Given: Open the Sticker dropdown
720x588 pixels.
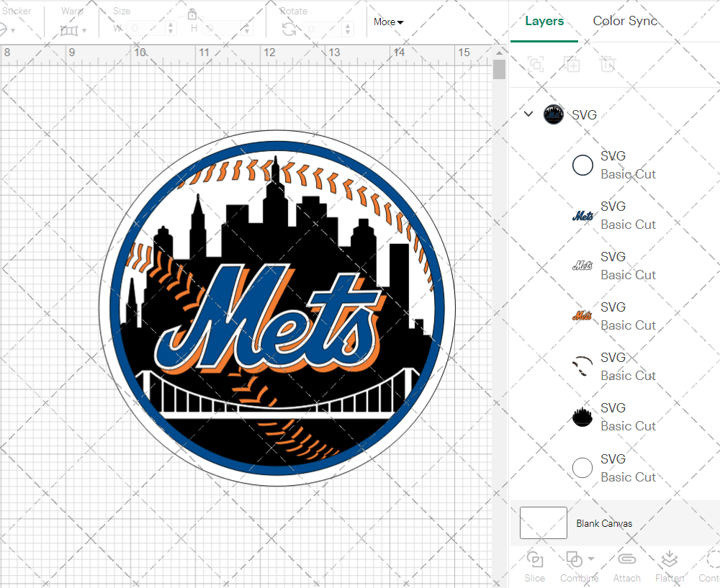Looking at the screenshot, I should pos(7,31).
